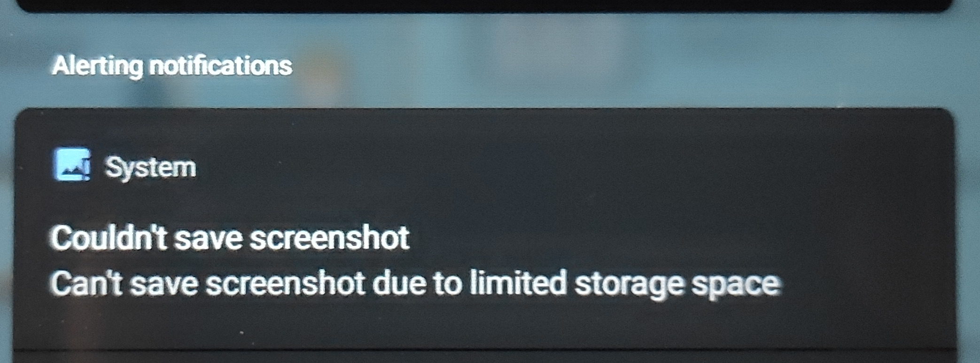Click the "Alerting notifications" section header
The height and width of the screenshot is (363, 980).
click(172, 66)
